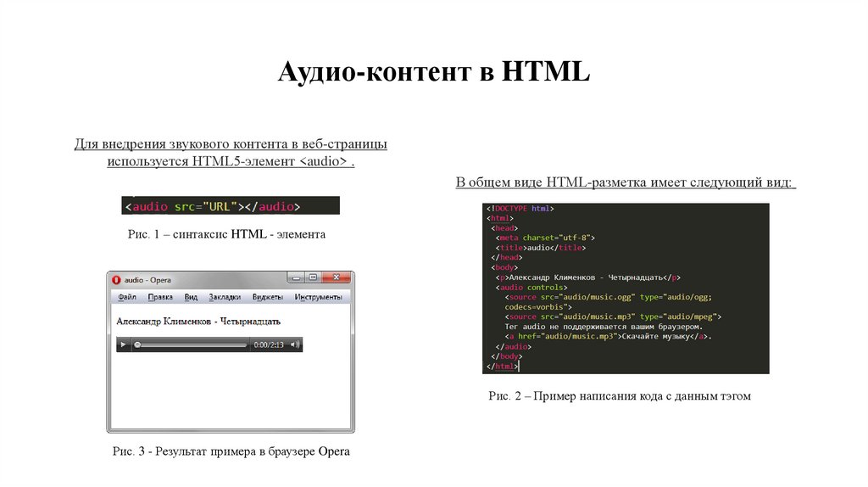Maximize the Opera browser window

click(313, 277)
